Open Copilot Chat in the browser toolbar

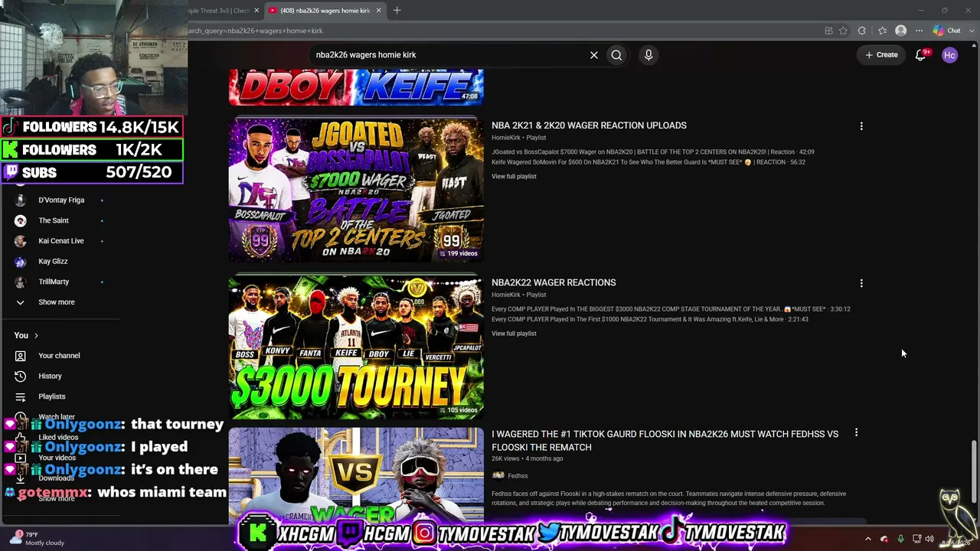point(948,31)
